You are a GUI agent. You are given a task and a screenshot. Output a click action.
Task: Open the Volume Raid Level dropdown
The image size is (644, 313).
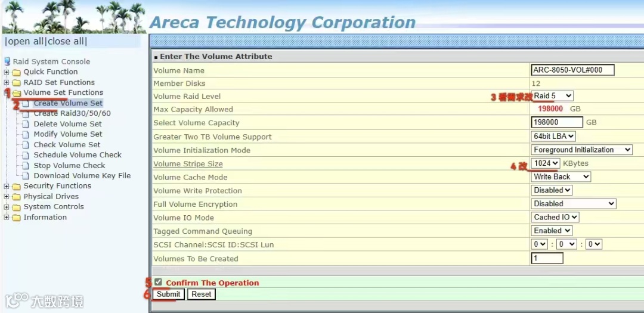tap(552, 96)
